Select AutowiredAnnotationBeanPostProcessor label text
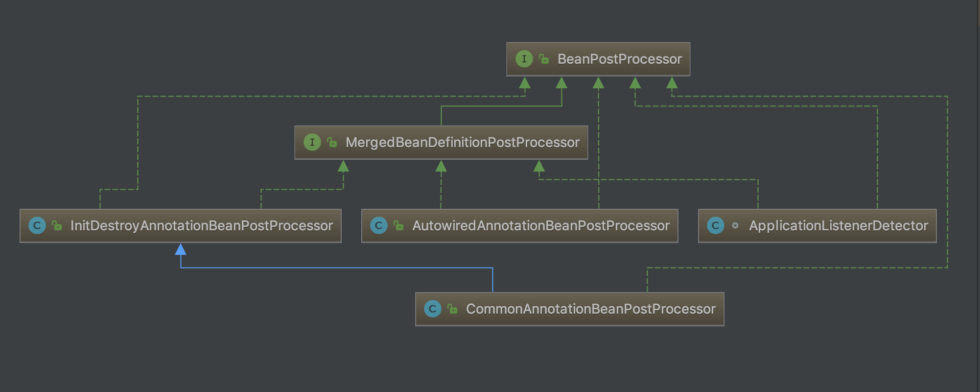980x392 pixels. click(541, 226)
